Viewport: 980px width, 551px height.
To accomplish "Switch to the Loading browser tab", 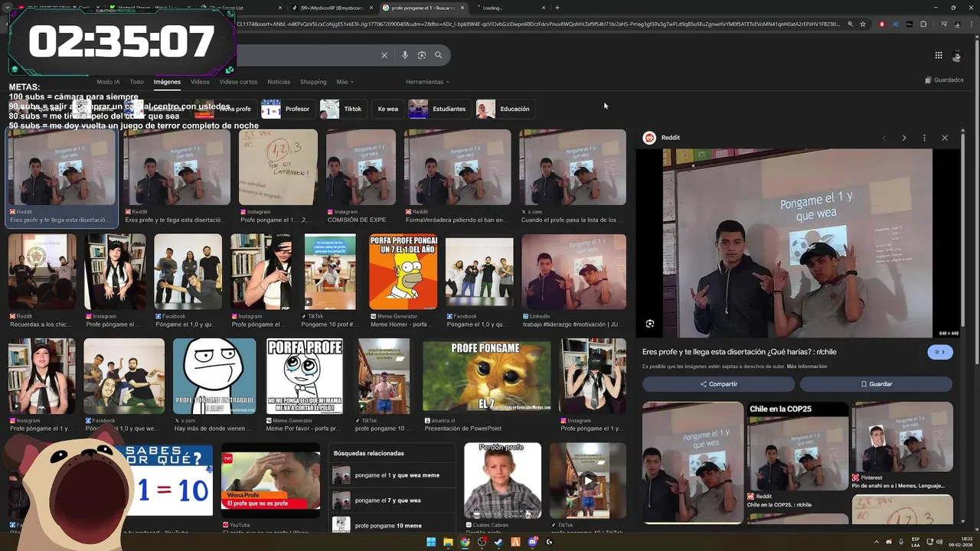I will click(509, 8).
